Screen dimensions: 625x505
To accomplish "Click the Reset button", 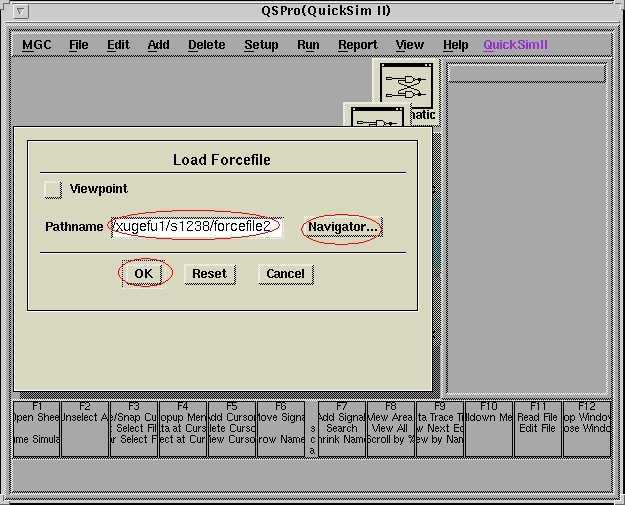I will [x=209, y=273].
